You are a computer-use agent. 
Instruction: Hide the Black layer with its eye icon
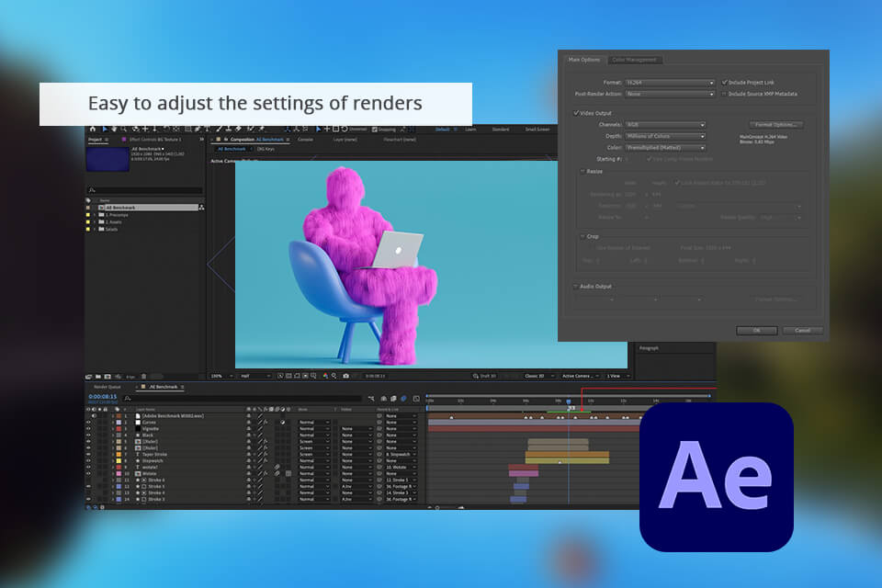pos(88,435)
